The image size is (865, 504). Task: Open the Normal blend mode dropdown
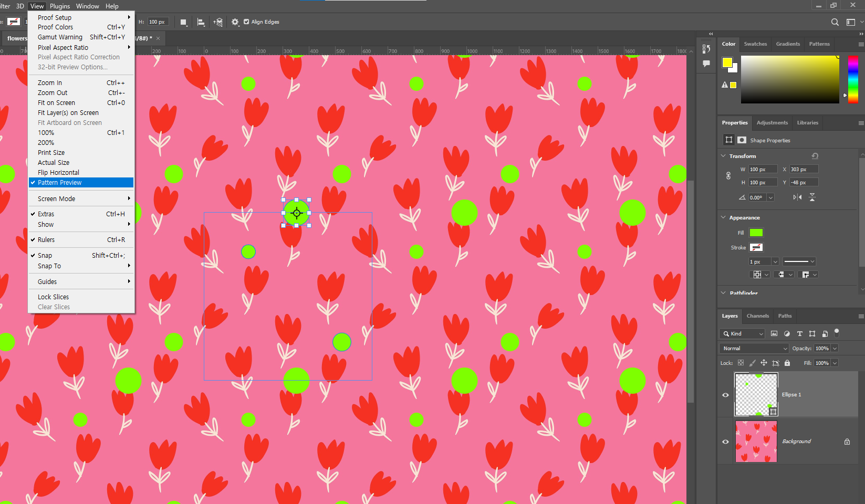click(x=754, y=349)
